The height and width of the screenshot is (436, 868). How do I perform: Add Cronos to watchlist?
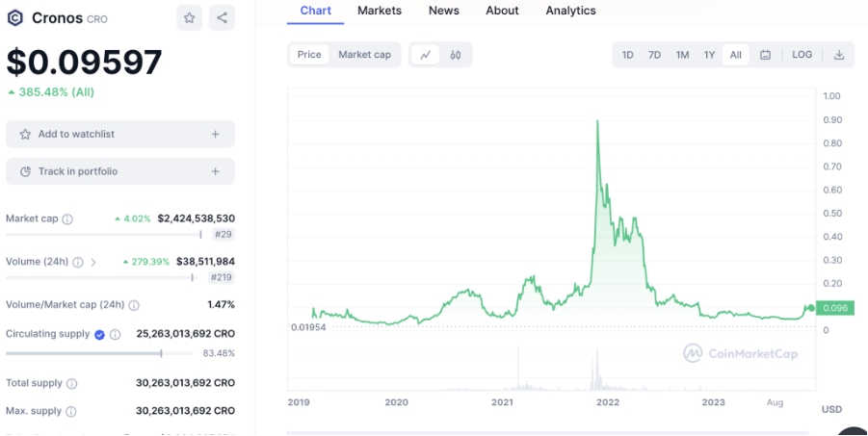pyautogui.click(x=119, y=135)
